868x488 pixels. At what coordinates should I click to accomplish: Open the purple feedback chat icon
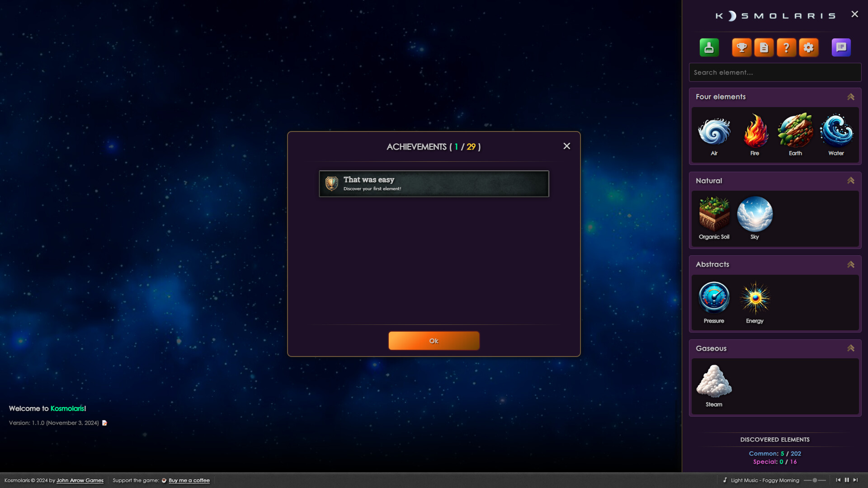(841, 47)
